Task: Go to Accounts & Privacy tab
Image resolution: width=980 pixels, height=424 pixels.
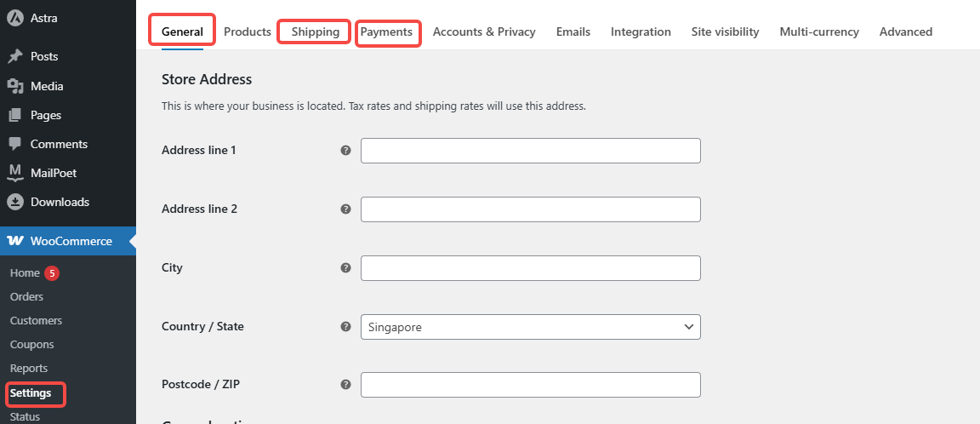Action: 484,32
